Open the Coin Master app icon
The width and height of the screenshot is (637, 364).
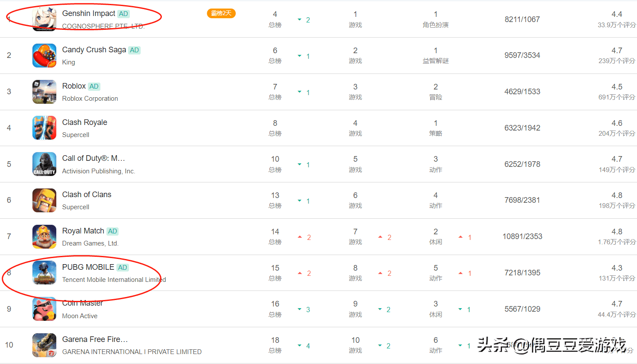point(45,309)
